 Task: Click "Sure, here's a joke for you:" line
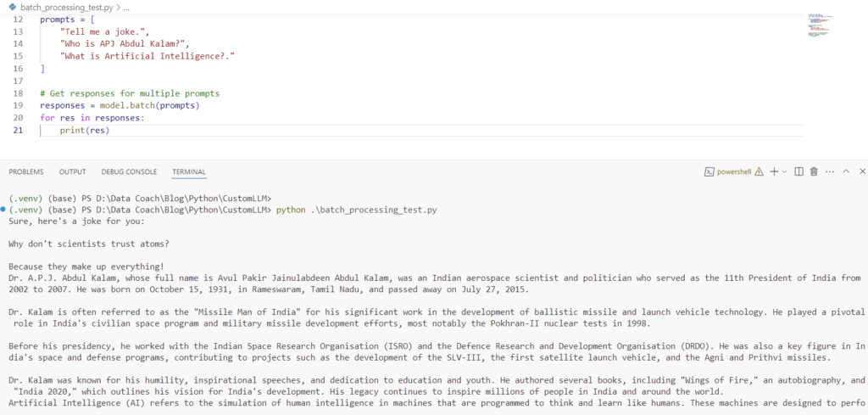point(76,221)
